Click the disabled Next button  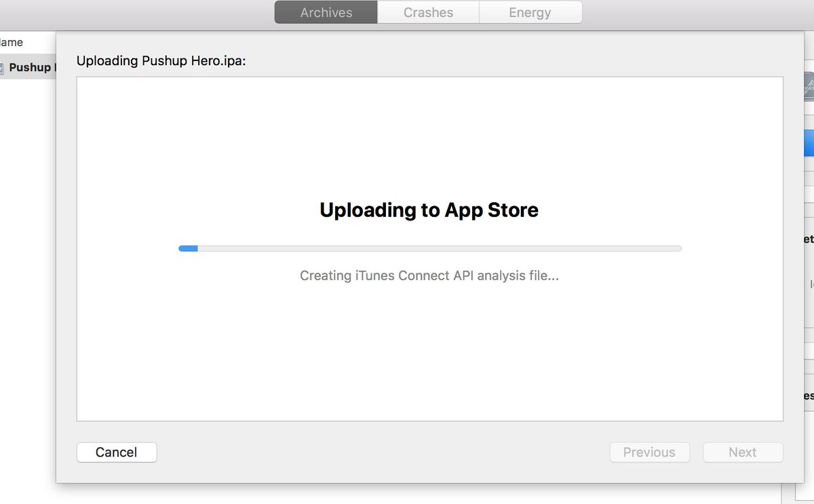tap(743, 452)
